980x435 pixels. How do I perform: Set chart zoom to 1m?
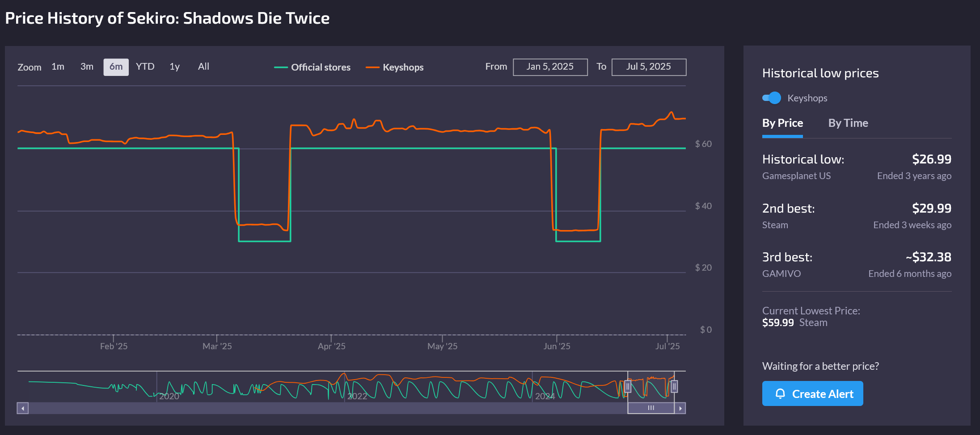(58, 67)
